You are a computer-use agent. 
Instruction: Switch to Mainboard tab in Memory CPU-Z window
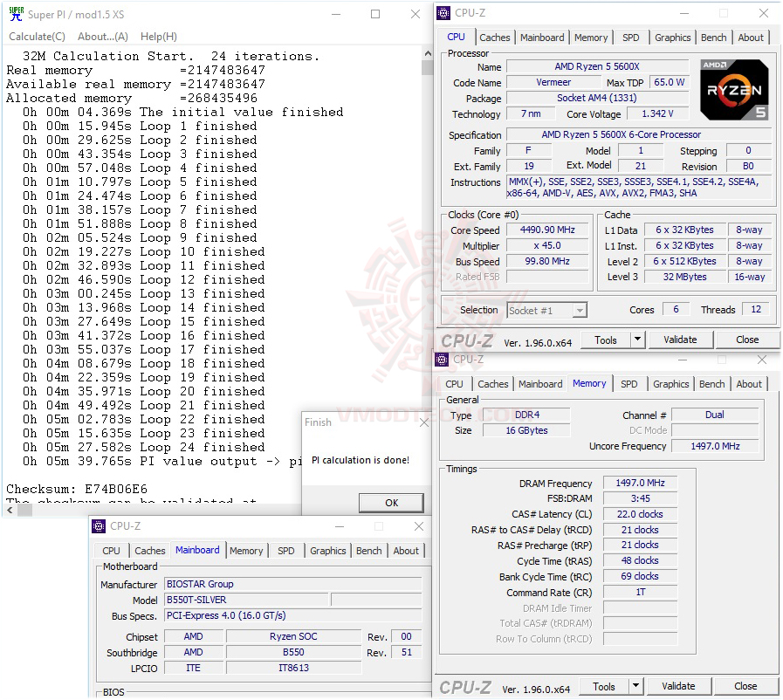click(540, 384)
